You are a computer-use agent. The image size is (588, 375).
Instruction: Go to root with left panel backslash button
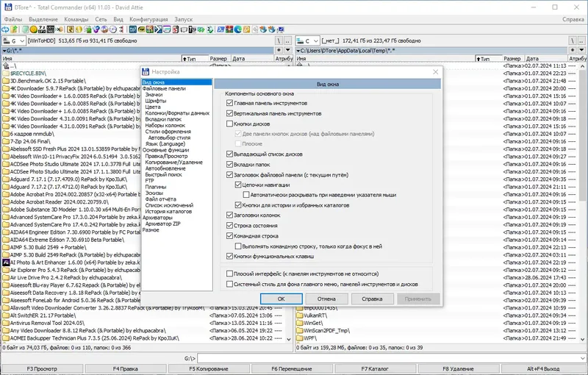[279, 40]
